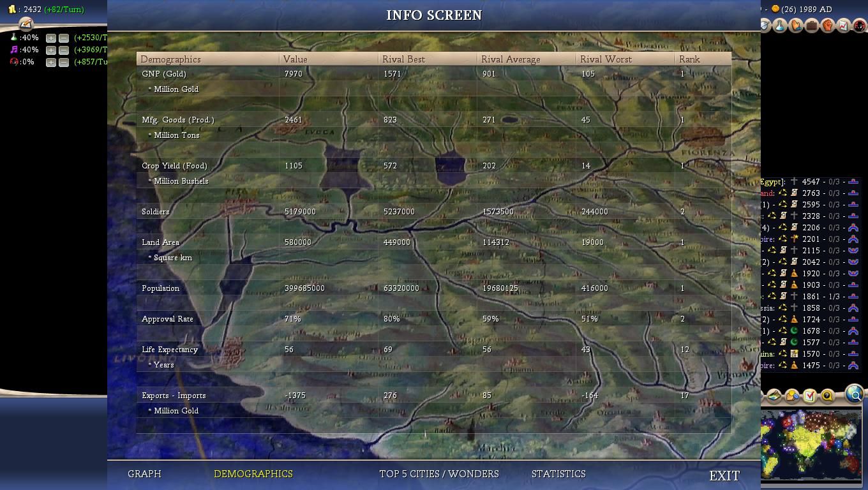This screenshot has width=868, height=490.
Task: Decrease the espionage rate percentage
Action: (x=64, y=62)
